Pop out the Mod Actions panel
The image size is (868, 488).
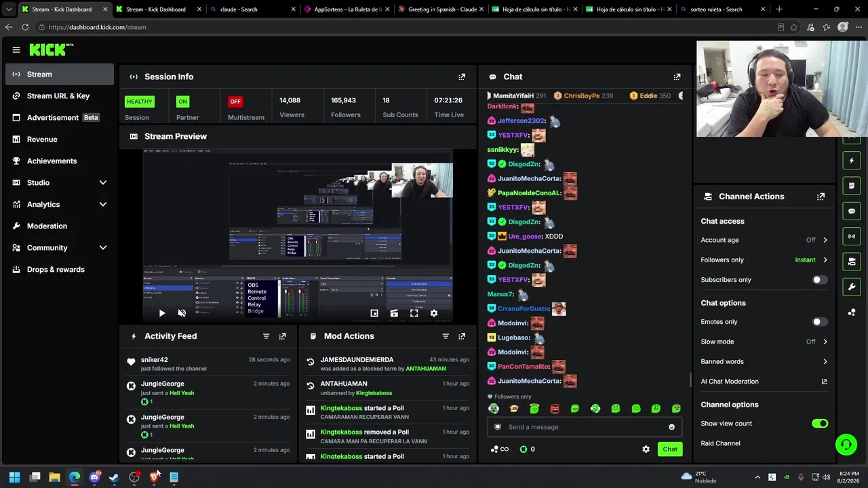(x=462, y=336)
